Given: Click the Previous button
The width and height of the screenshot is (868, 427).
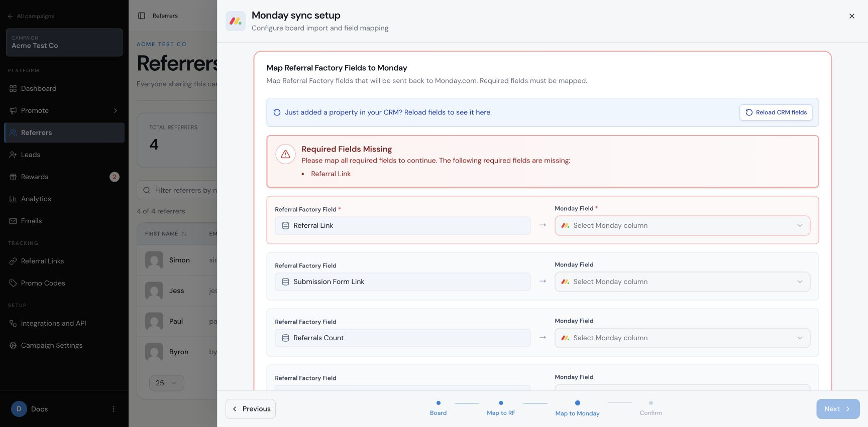Looking at the screenshot, I should point(251,409).
